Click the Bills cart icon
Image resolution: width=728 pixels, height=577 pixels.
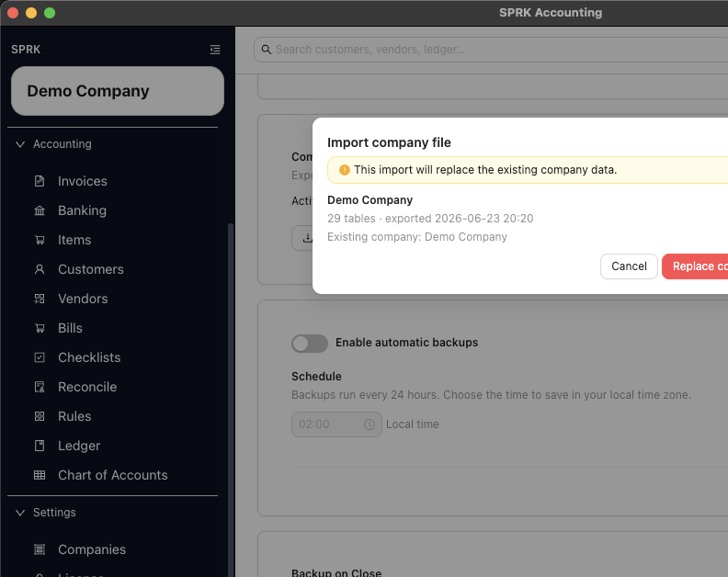[x=40, y=328]
